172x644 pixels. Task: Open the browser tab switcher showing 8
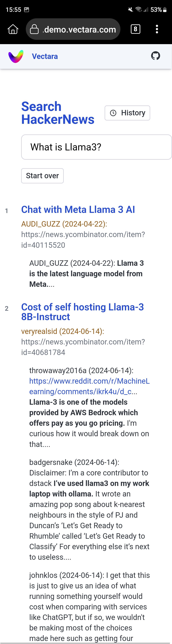click(x=136, y=29)
